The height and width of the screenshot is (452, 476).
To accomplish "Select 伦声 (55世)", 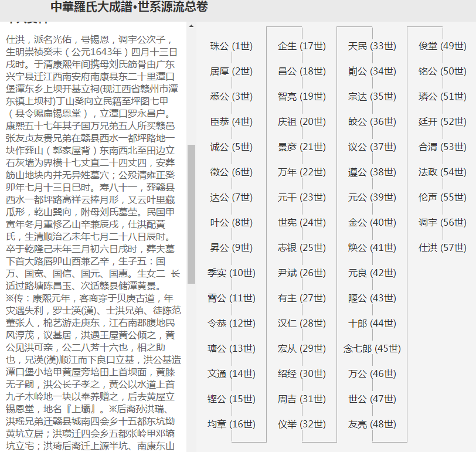I will coord(443,198).
